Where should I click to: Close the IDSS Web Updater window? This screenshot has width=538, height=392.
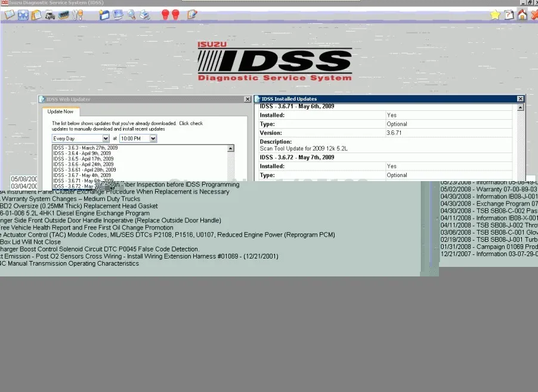click(x=248, y=99)
